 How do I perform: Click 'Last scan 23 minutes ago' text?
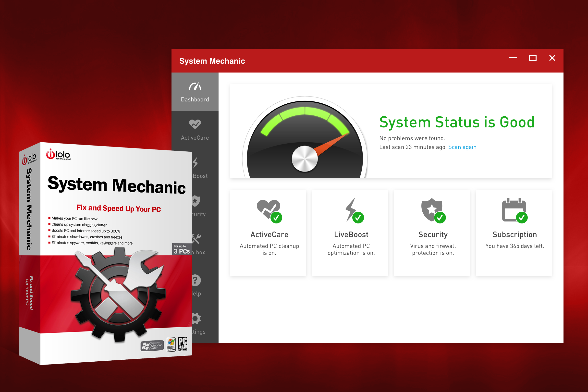(412, 147)
